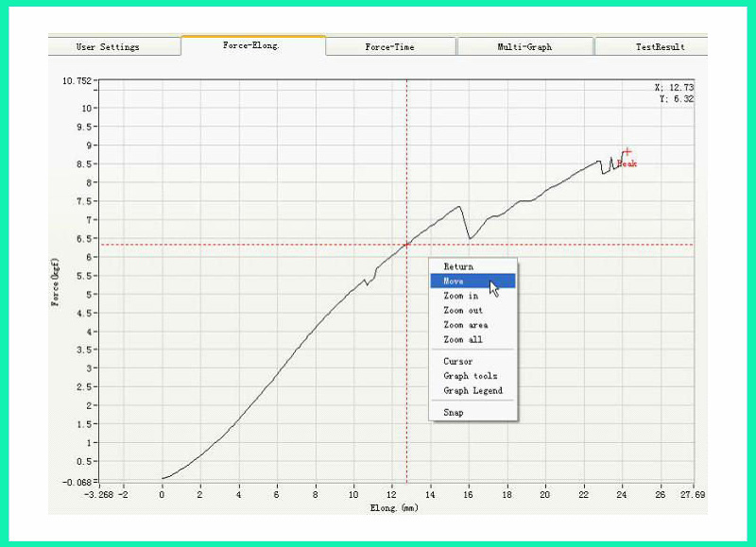Open the Force-Elong. tab

point(253,45)
